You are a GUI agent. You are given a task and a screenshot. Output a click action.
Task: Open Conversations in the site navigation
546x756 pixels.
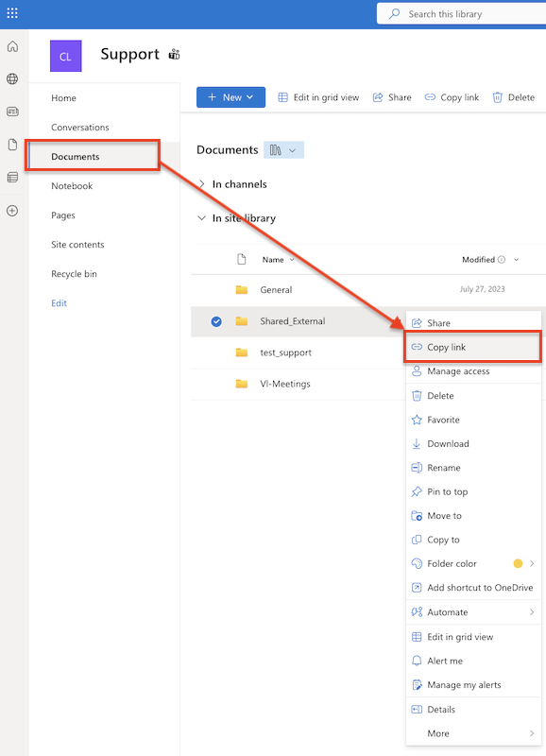[x=80, y=128]
